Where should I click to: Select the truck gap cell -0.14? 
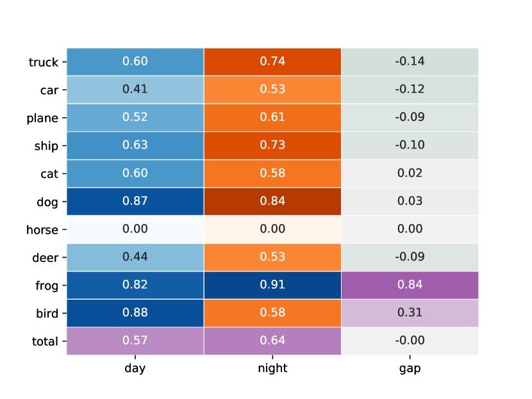coord(410,61)
